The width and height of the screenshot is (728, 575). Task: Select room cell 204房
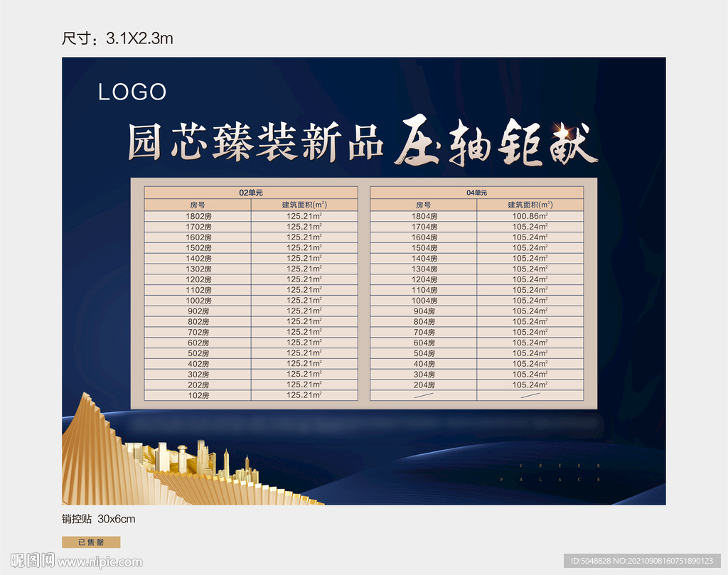pos(424,385)
